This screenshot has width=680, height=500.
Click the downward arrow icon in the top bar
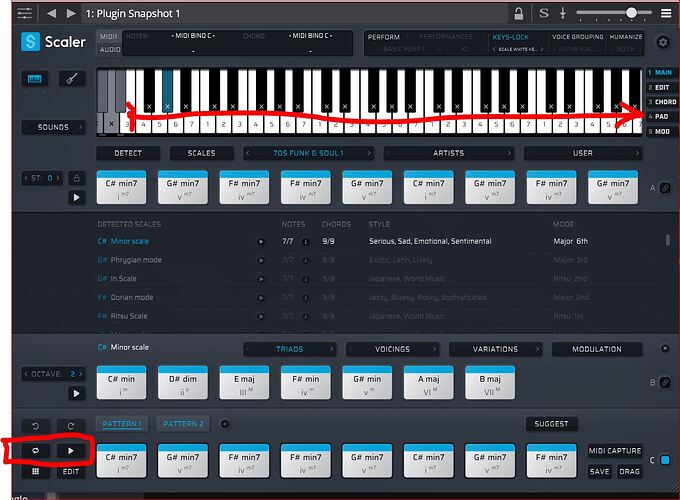[563, 13]
